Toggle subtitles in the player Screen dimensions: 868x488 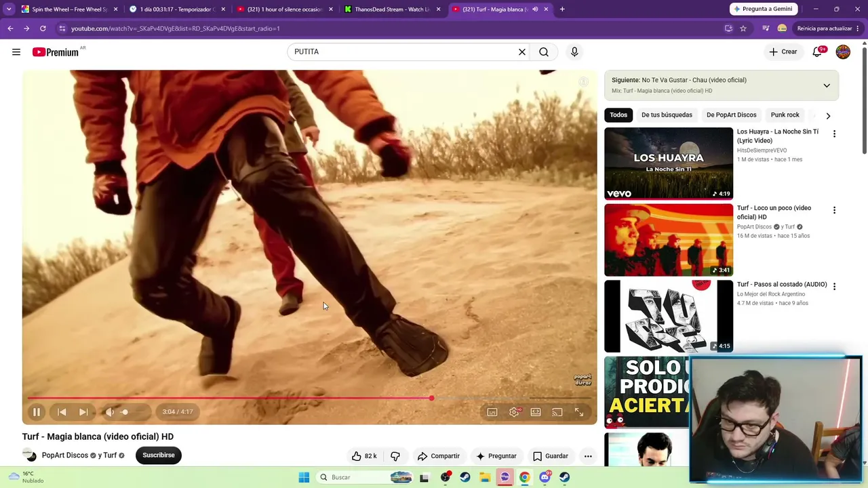click(x=492, y=412)
